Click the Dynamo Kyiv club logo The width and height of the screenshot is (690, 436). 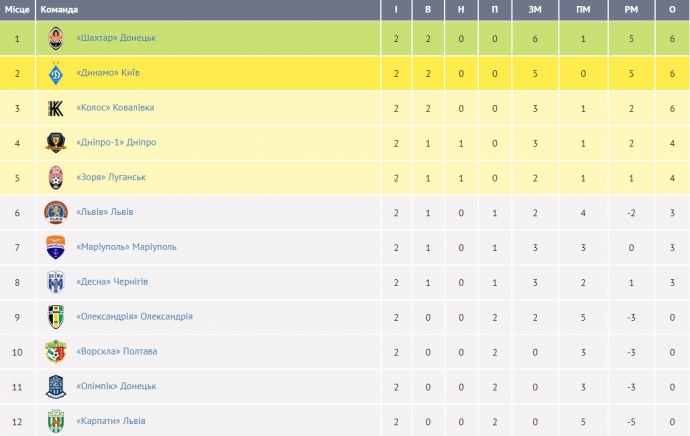56,73
